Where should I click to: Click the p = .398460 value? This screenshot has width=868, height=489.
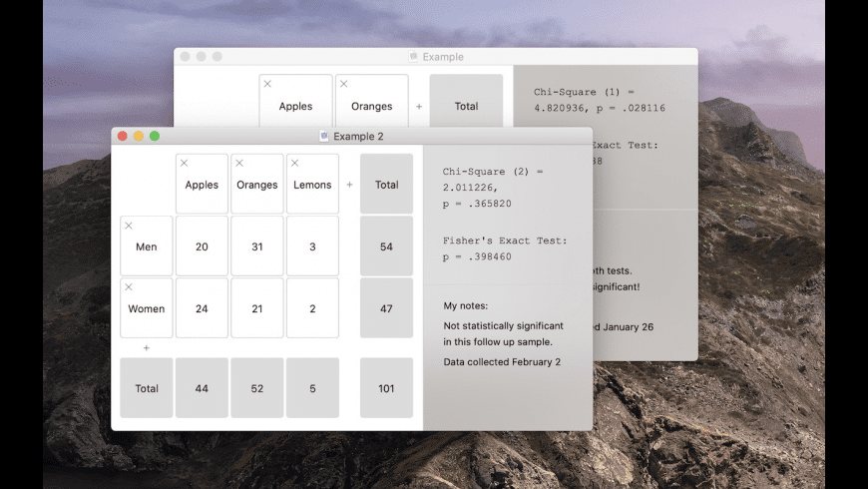(x=477, y=256)
